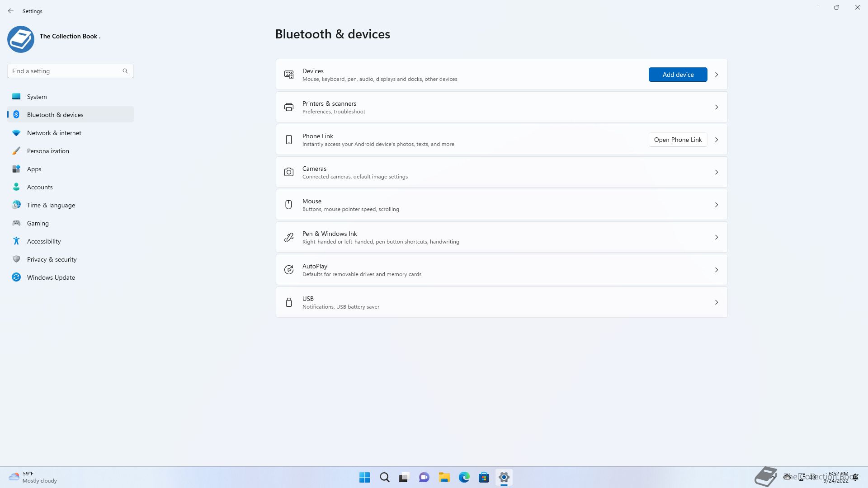The image size is (868, 488).
Task: Expand the Phone Link row chevron
Action: click(717, 140)
